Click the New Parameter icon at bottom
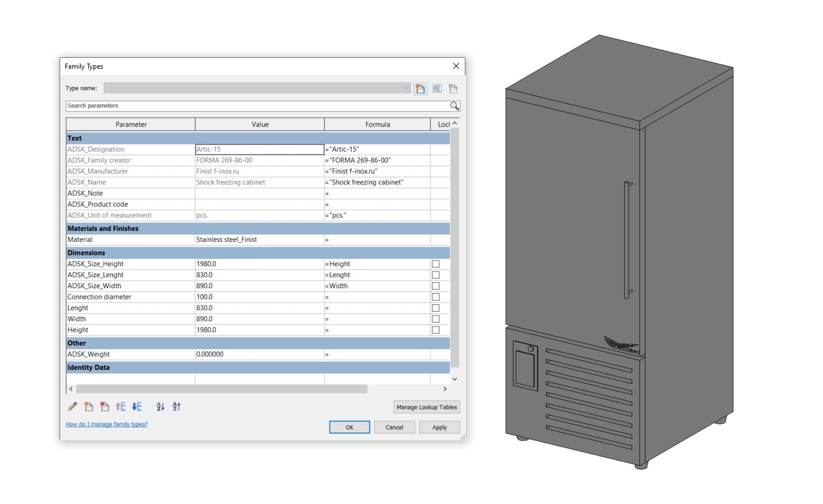 point(88,407)
